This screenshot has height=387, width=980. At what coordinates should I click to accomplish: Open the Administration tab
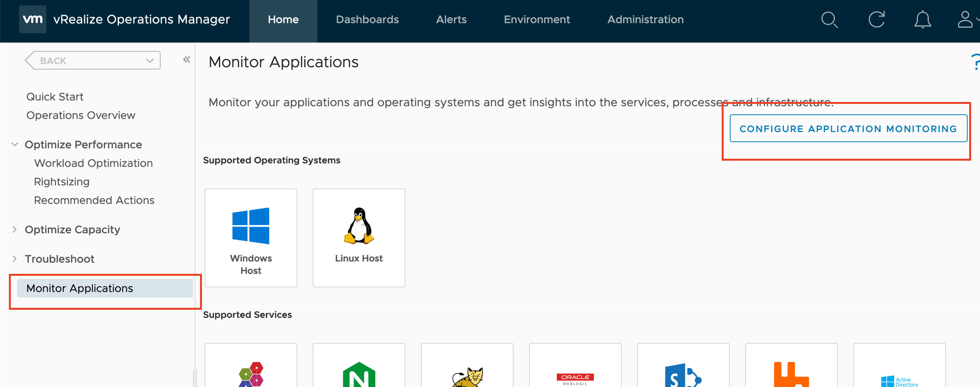(x=646, y=20)
